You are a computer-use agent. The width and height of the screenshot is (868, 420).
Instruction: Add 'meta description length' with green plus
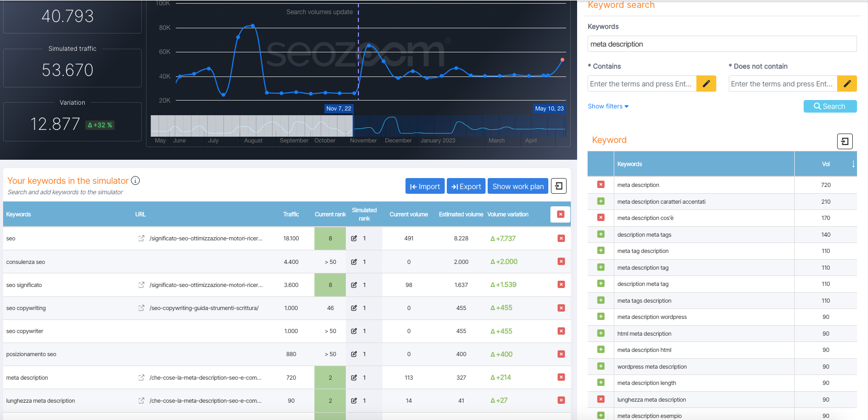pyautogui.click(x=601, y=382)
